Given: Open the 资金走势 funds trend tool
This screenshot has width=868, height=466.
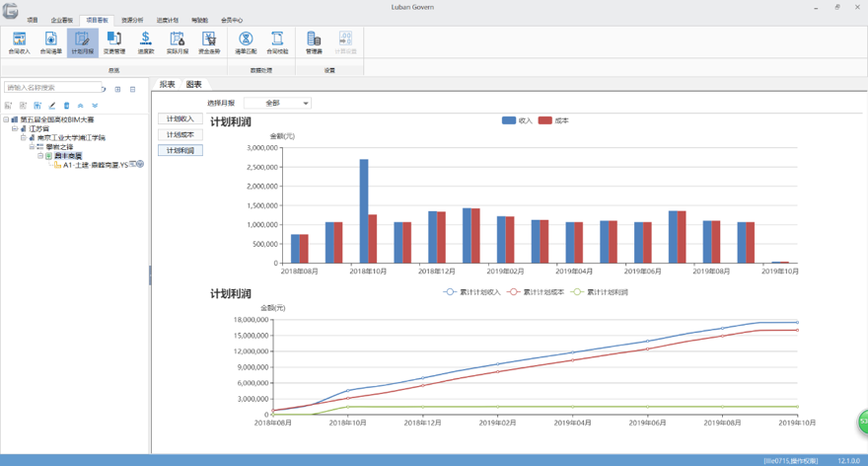Looking at the screenshot, I should click(209, 42).
